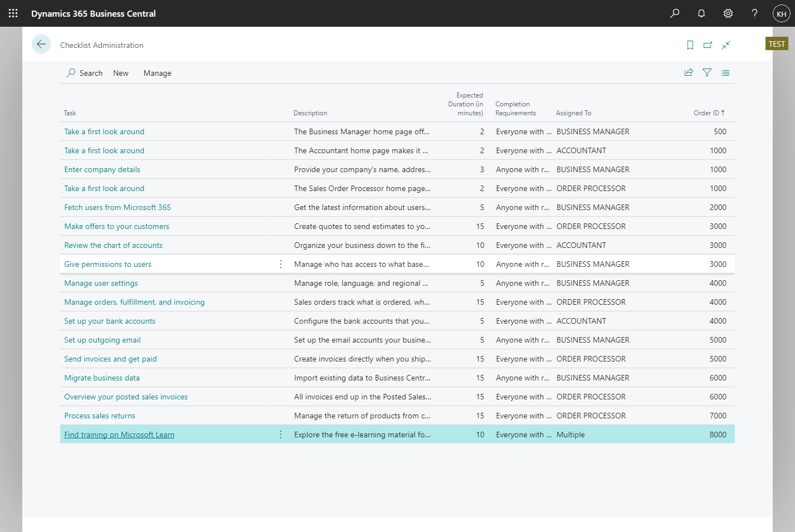
Task: Click the TEST environment badge
Action: click(777, 44)
